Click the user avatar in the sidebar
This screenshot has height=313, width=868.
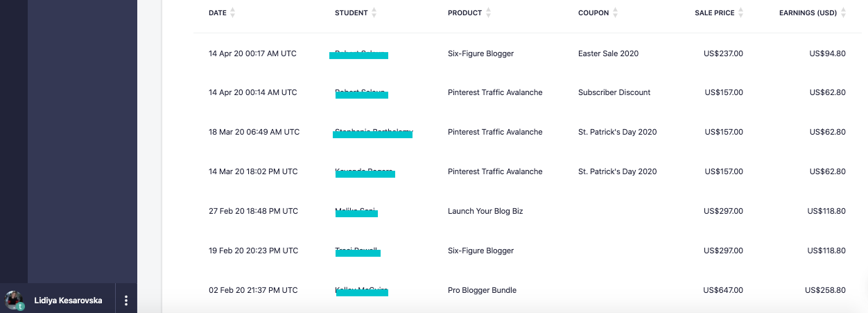14,301
